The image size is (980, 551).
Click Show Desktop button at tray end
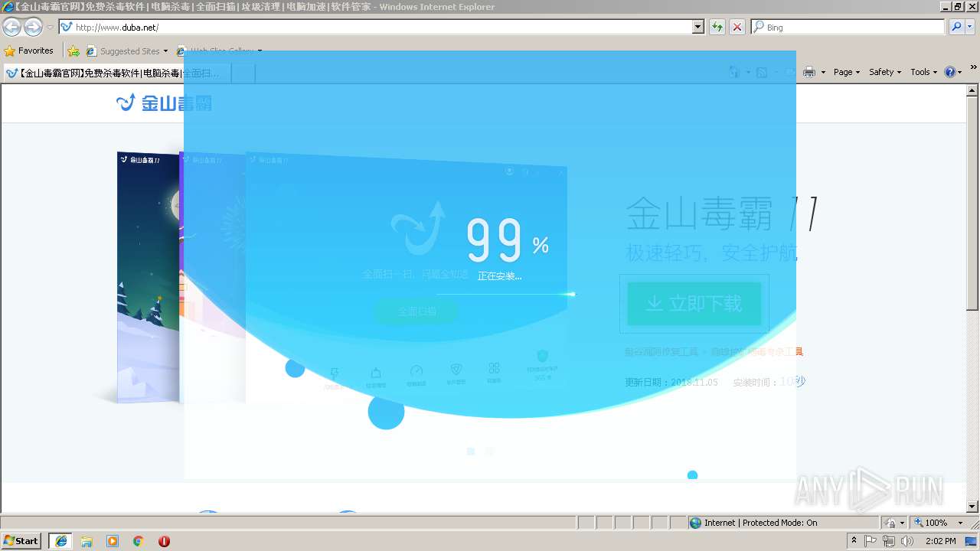point(972,541)
